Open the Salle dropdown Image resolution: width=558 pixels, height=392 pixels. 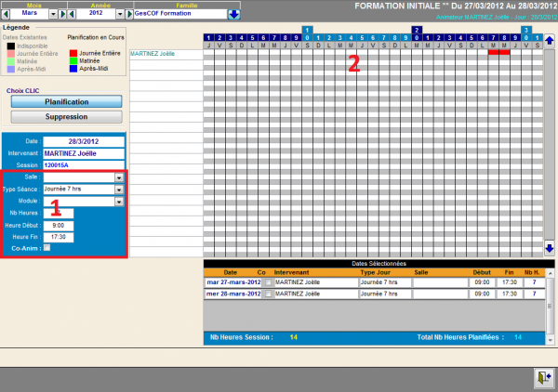pyautogui.click(x=119, y=177)
